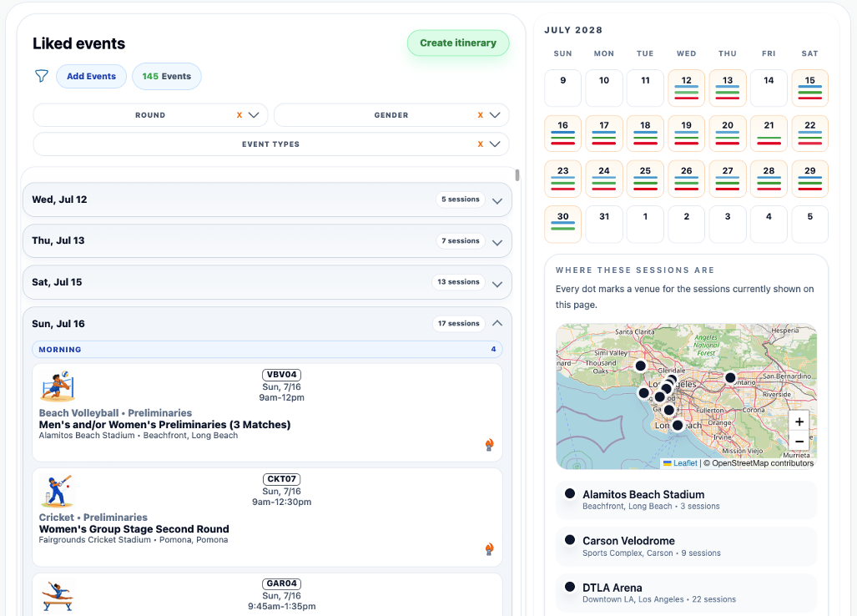Click Create itinerary button
The width and height of the screenshot is (857, 616).
[x=458, y=43]
